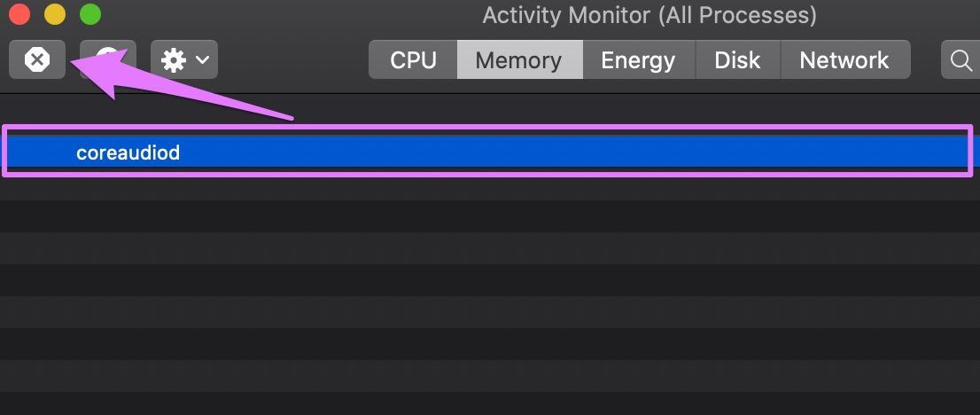Click the gear icon in the toolbar
Viewport: 980px width, 415px height.
[x=173, y=60]
